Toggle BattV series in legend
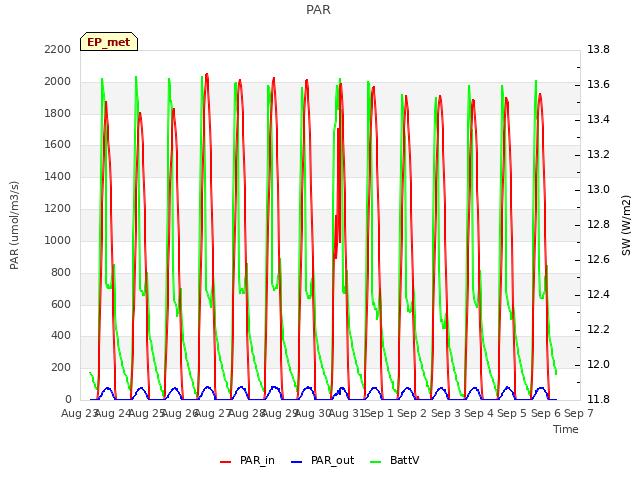 click(394, 460)
